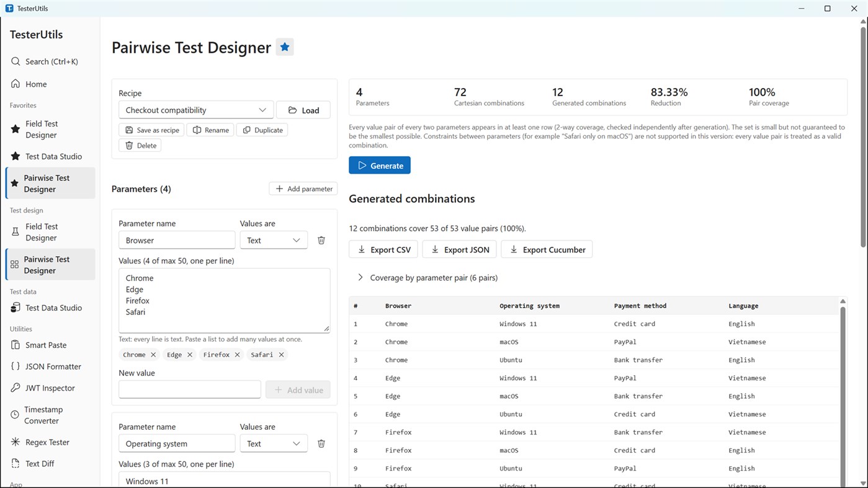Viewport: 868px width, 488px height.
Task: Open the Text Diff utility
Action: (x=50, y=463)
